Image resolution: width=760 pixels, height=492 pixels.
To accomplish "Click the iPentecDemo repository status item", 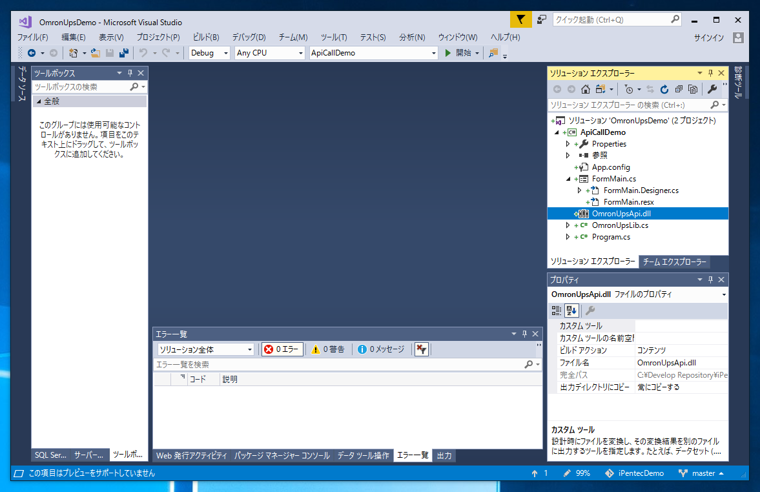I will [634, 473].
